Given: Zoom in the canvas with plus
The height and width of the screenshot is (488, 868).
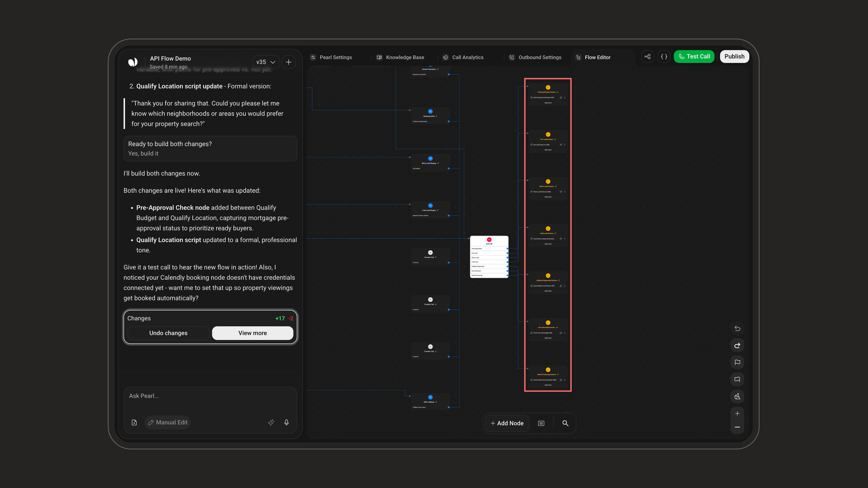Looking at the screenshot, I should (x=737, y=414).
